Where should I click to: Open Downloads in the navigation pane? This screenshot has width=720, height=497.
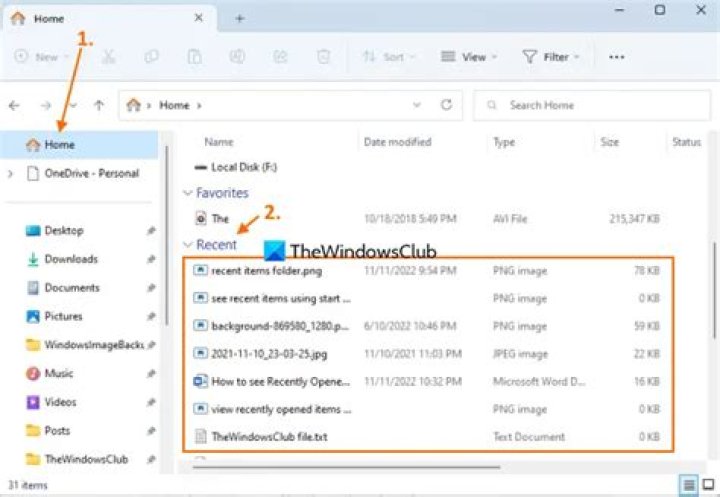(71, 259)
